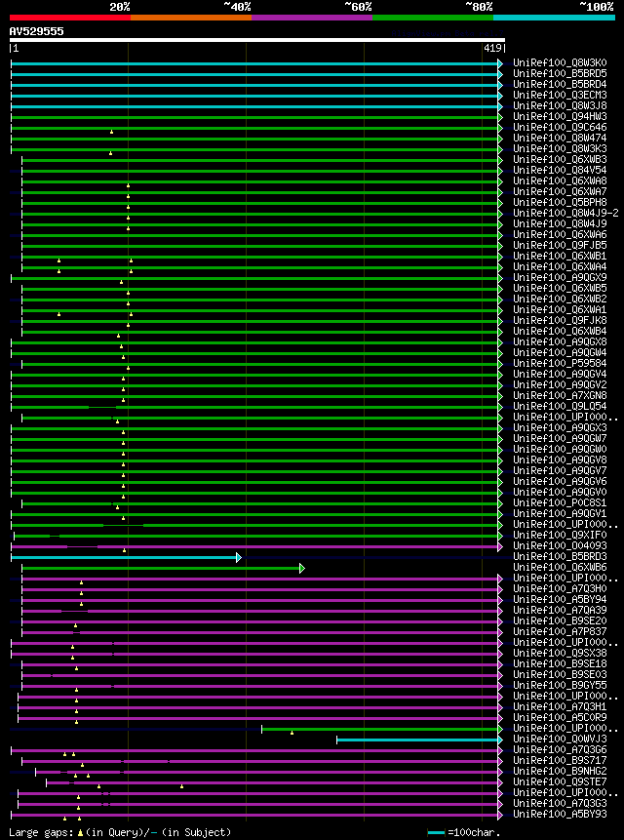Pick the UniRef100_A7Q3H0 label
624x840 pixels.
pos(560,588)
